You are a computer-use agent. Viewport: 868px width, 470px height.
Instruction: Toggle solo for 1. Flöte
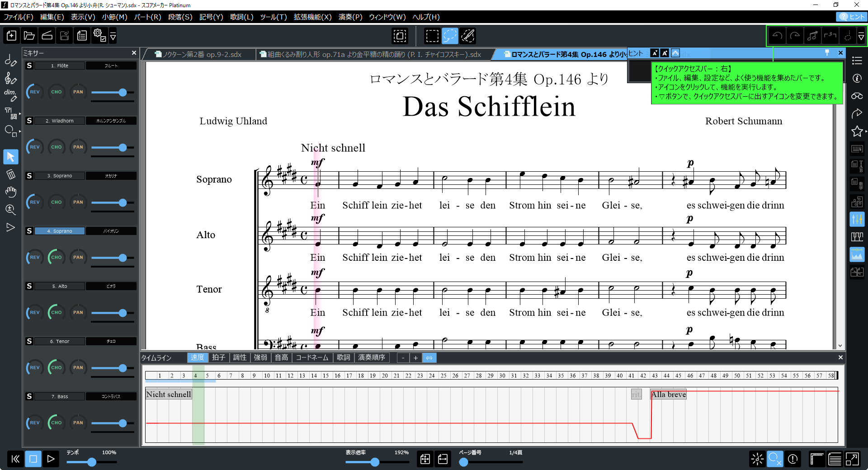[x=29, y=66]
